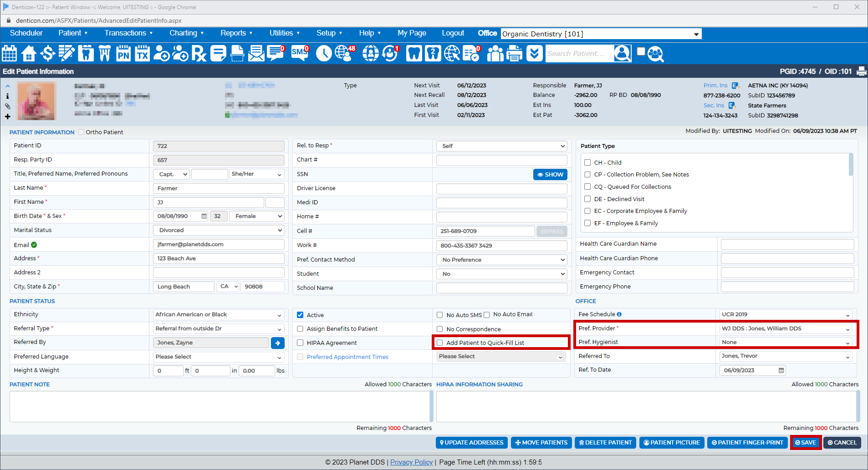Image resolution: width=868 pixels, height=470 pixels.
Task: Enable No Auto Email checkbox
Action: [487, 315]
